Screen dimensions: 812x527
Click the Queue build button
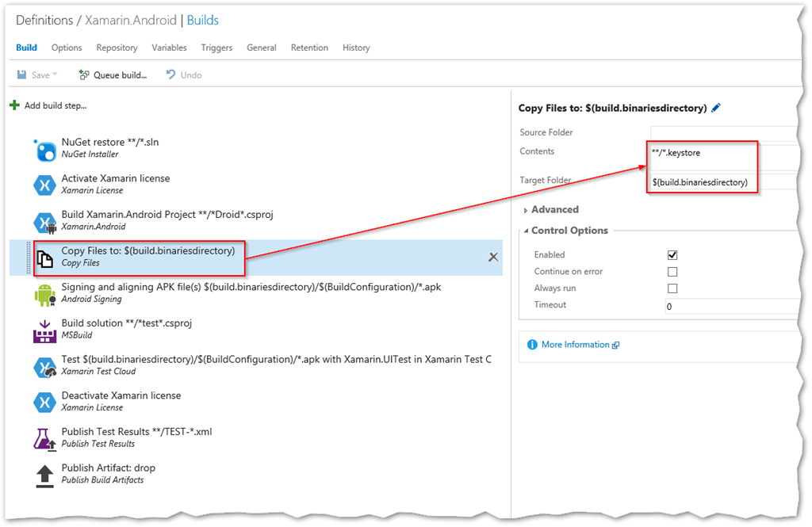[113, 75]
